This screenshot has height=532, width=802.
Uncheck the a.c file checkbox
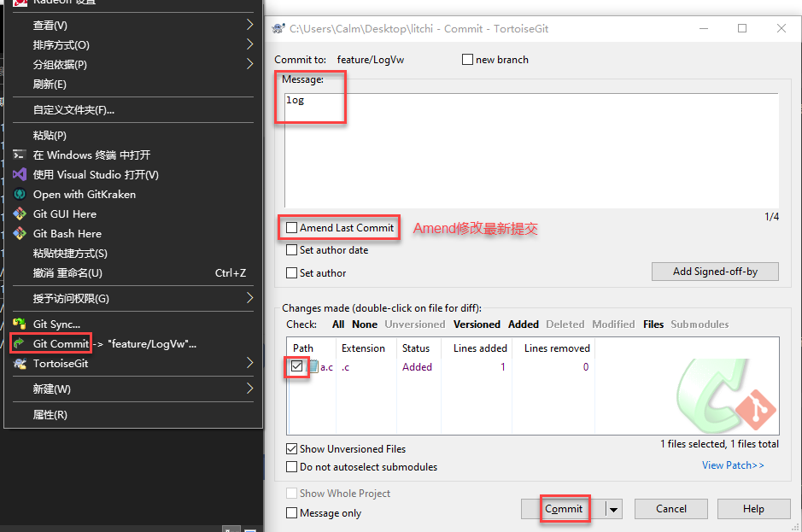point(296,366)
